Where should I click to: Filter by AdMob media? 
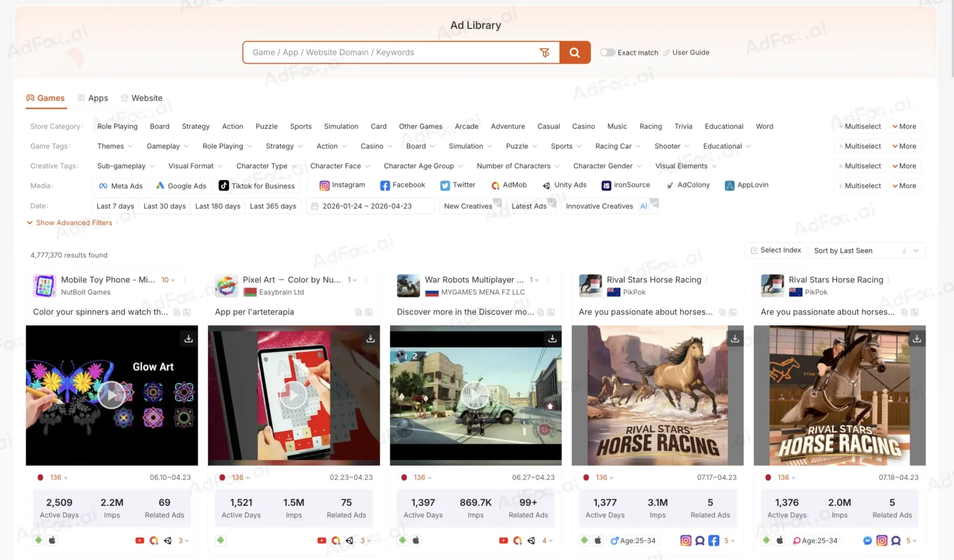click(x=509, y=185)
